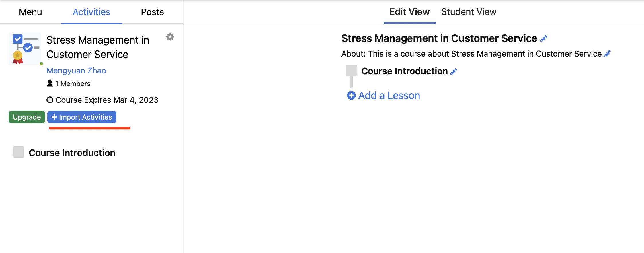644x253 pixels.
Task: Click the gray Course Introduction square in the sidebar
Action: [19, 152]
